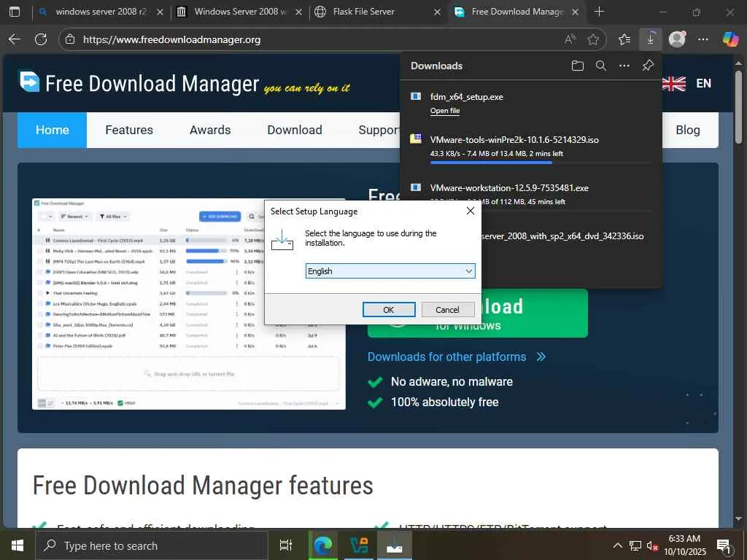The width and height of the screenshot is (747, 560).
Task: Click the VMware-tools ISO file icon
Action: pyautogui.click(x=416, y=139)
